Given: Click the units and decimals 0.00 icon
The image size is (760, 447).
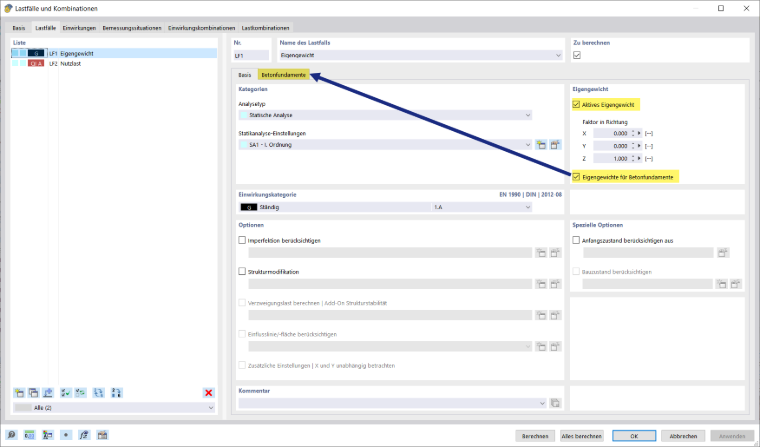Looking at the screenshot, I should (x=30, y=435).
